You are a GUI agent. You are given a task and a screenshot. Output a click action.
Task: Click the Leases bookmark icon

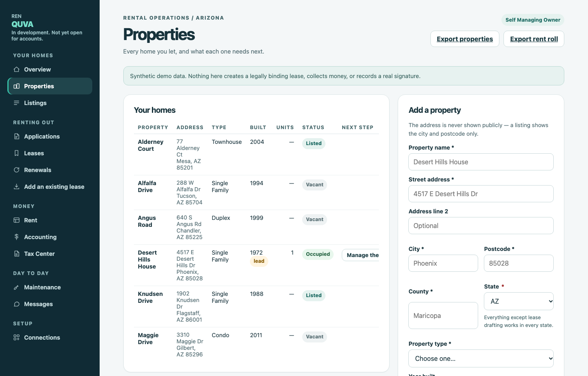click(x=16, y=153)
